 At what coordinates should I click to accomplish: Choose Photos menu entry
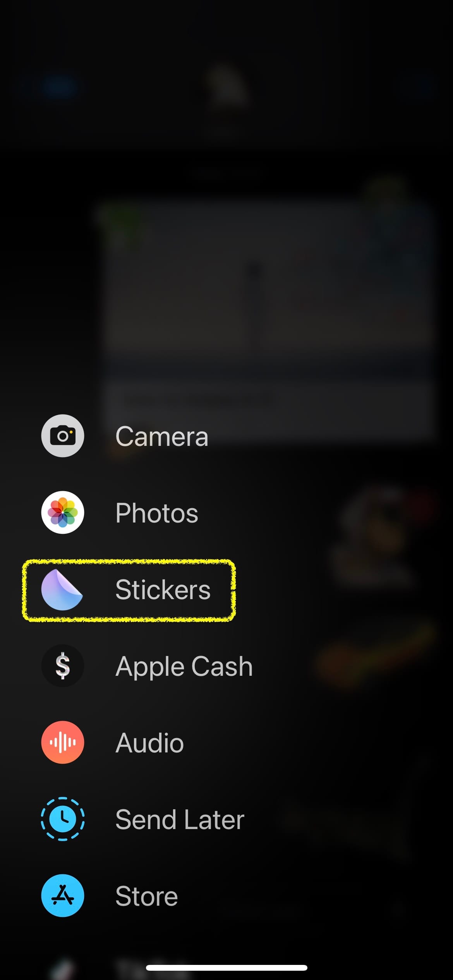pyautogui.click(x=157, y=513)
